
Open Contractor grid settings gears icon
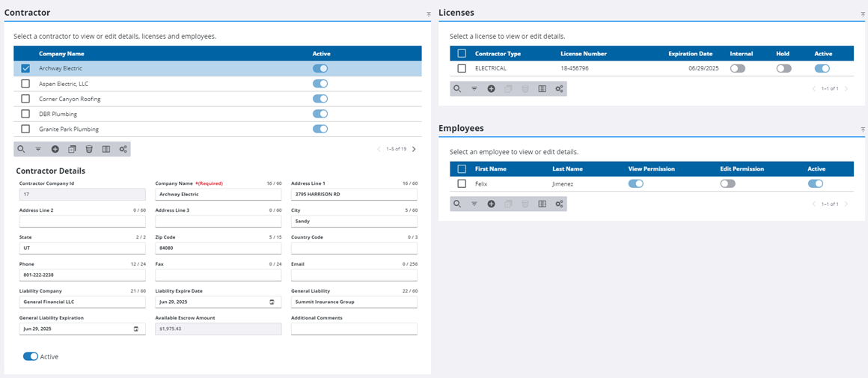coord(123,149)
